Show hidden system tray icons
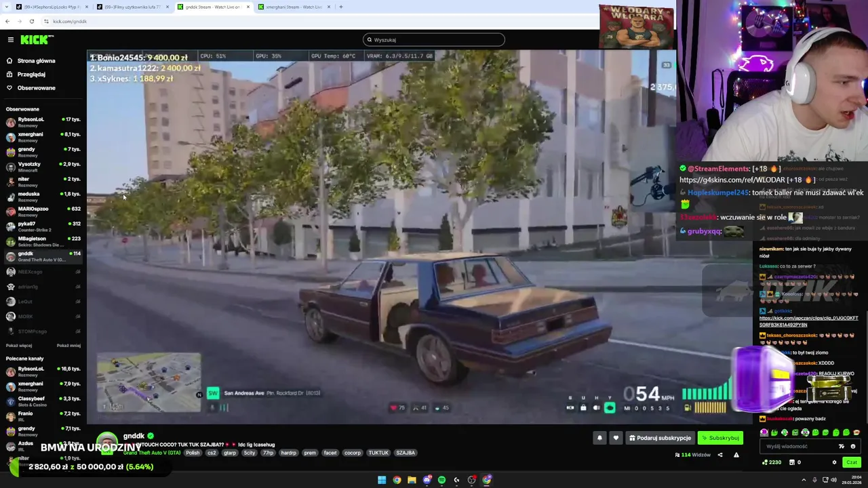 coord(804,480)
